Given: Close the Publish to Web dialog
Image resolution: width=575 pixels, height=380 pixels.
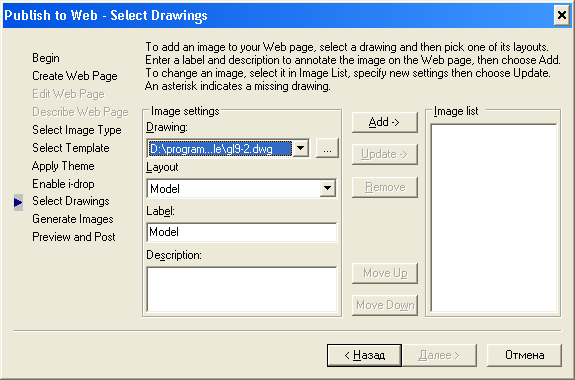Looking at the screenshot, I should pos(561,15).
